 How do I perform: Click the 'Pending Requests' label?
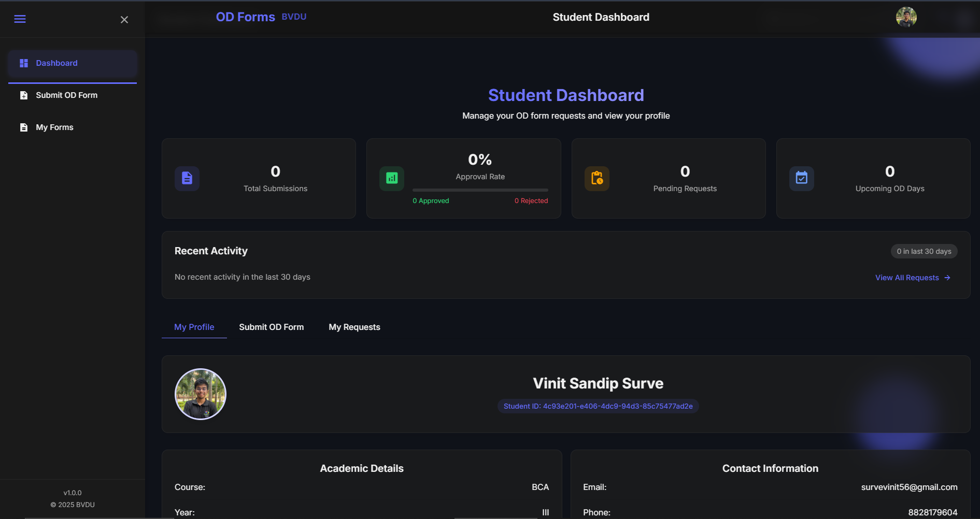[685, 189]
